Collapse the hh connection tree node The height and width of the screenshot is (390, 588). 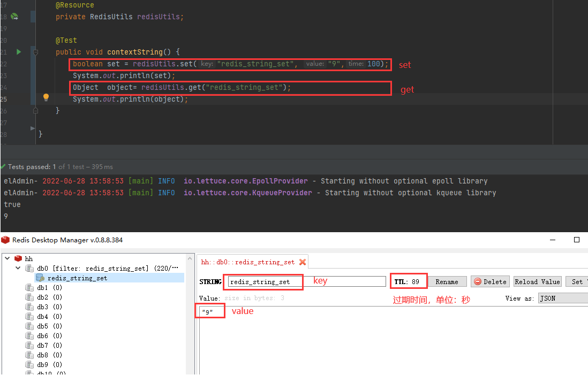(x=7, y=258)
